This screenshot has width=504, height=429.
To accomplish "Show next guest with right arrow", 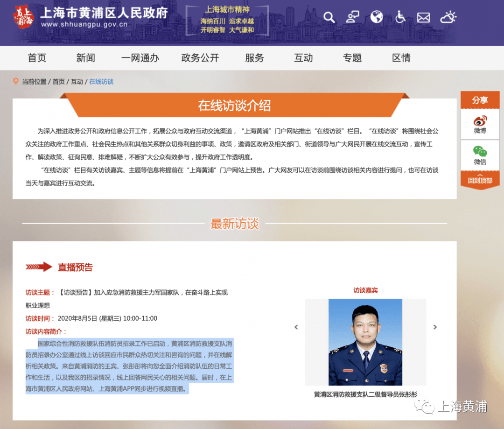I will point(435,327).
